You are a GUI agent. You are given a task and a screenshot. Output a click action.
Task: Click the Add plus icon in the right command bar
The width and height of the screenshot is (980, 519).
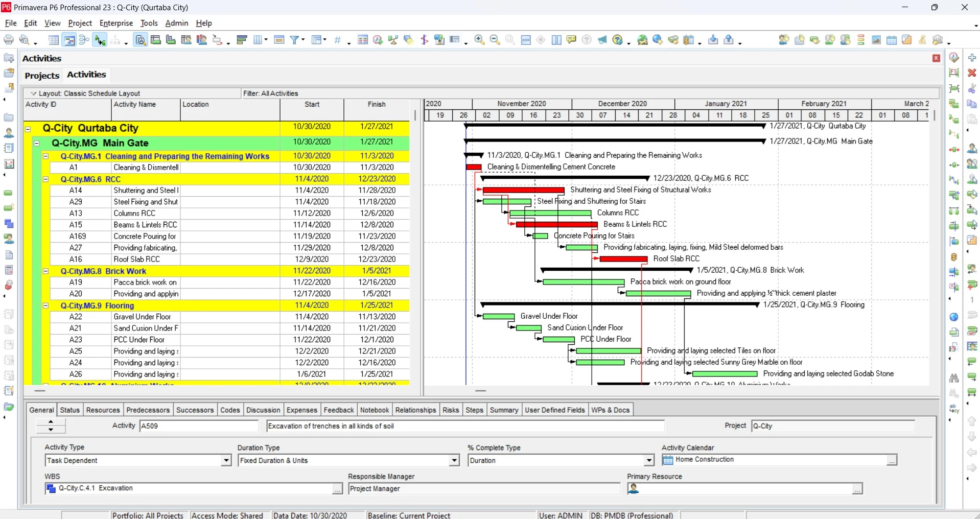pyautogui.click(x=972, y=58)
